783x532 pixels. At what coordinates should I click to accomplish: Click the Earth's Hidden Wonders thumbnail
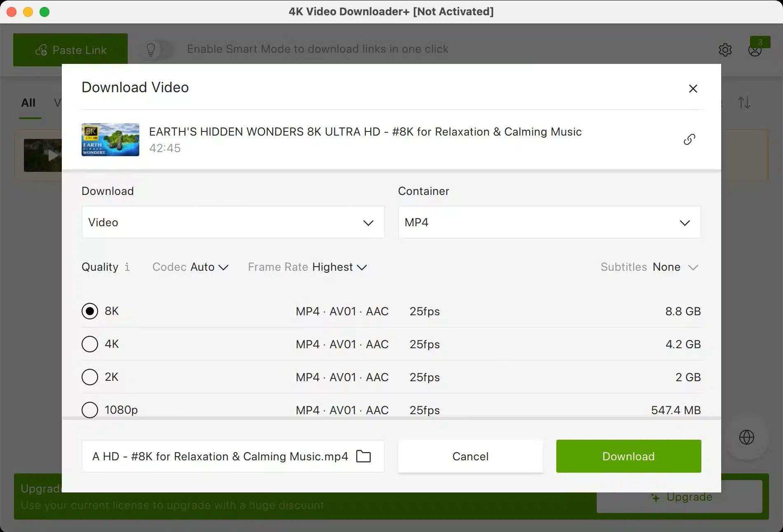tap(110, 140)
